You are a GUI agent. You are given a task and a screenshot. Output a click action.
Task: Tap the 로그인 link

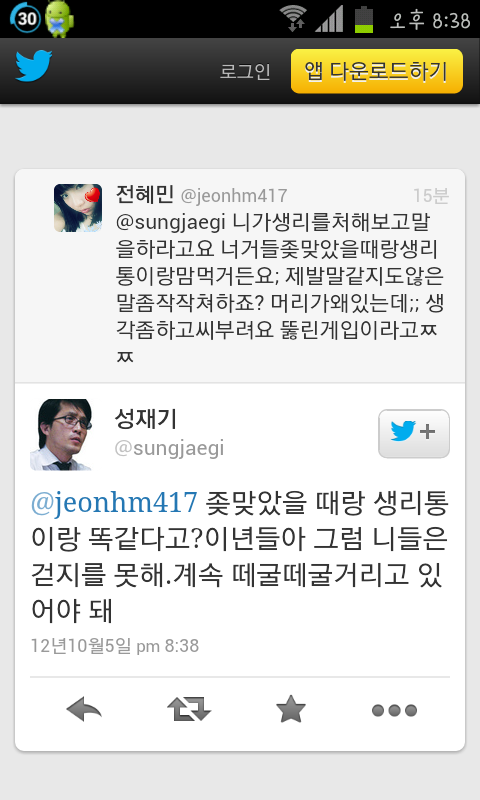pyautogui.click(x=245, y=71)
